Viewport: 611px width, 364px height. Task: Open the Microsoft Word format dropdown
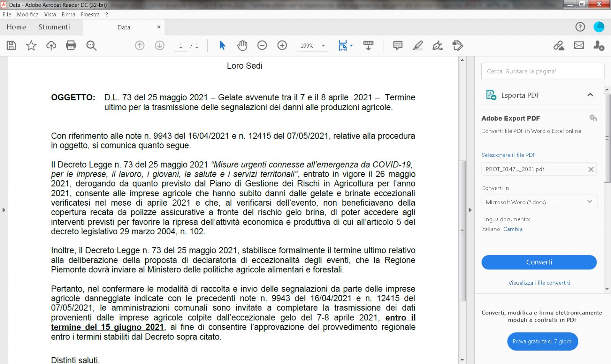(x=539, y=202)
